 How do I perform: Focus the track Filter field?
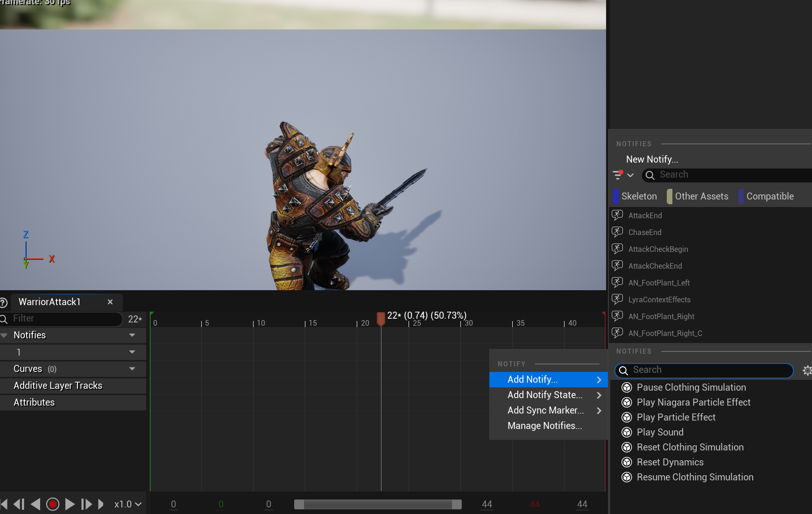click(x=62, y=319)
